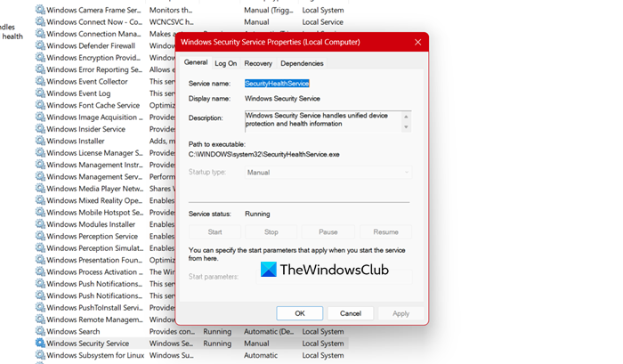Click the executable path text
This screenshot has width=623, height=364.
[263, 154]
